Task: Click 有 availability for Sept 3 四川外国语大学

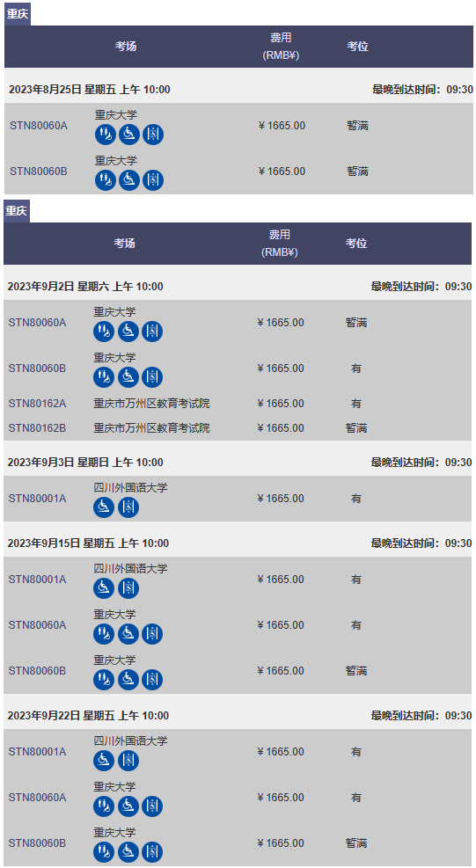Action: click(356, 499)
